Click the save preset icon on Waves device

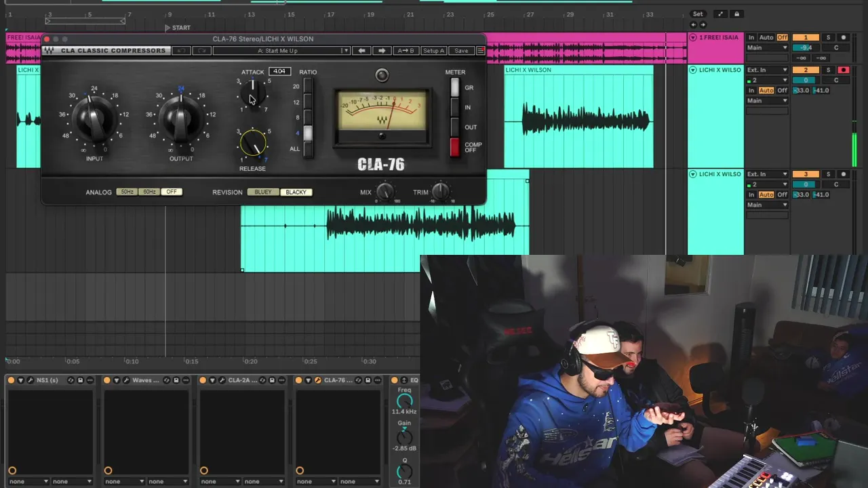click(x=176, y=380)
